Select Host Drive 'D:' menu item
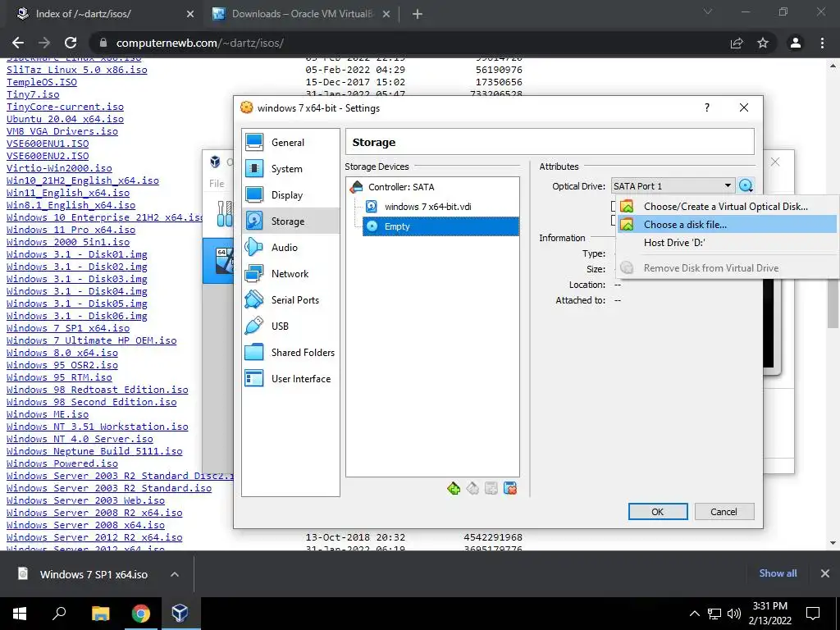840x630 pixels. [726, 243]
